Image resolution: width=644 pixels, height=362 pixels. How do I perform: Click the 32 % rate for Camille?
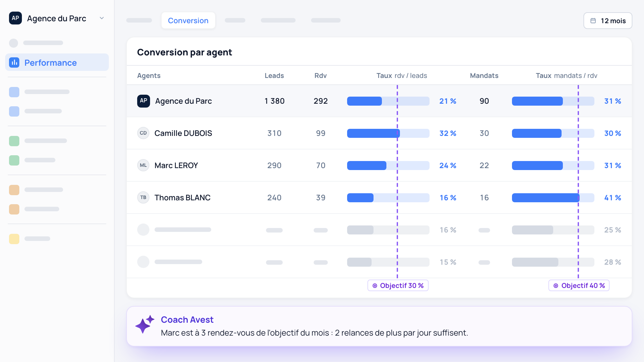448,133
